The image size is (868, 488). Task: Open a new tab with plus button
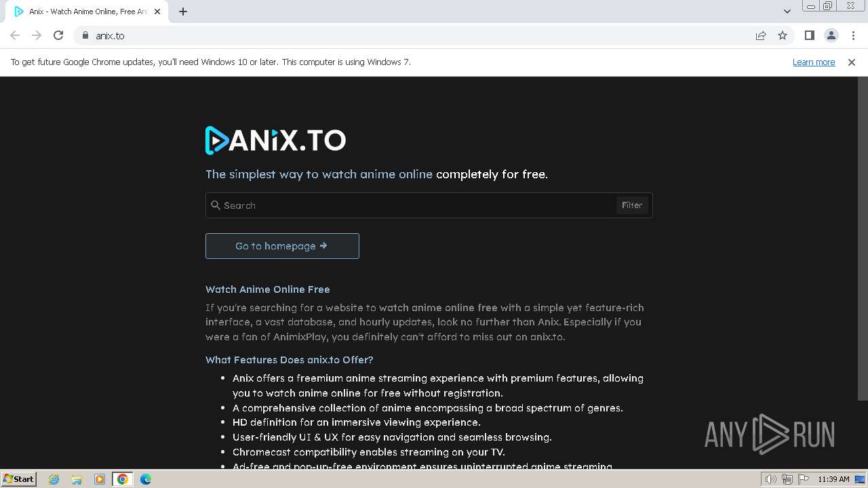[183, 12]
